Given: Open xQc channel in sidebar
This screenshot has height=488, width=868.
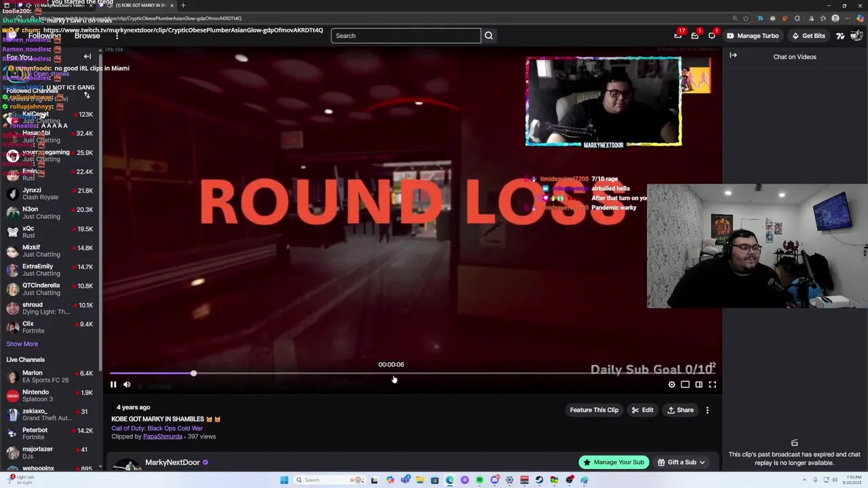Looking at the screenshot, I should (51, 232).
